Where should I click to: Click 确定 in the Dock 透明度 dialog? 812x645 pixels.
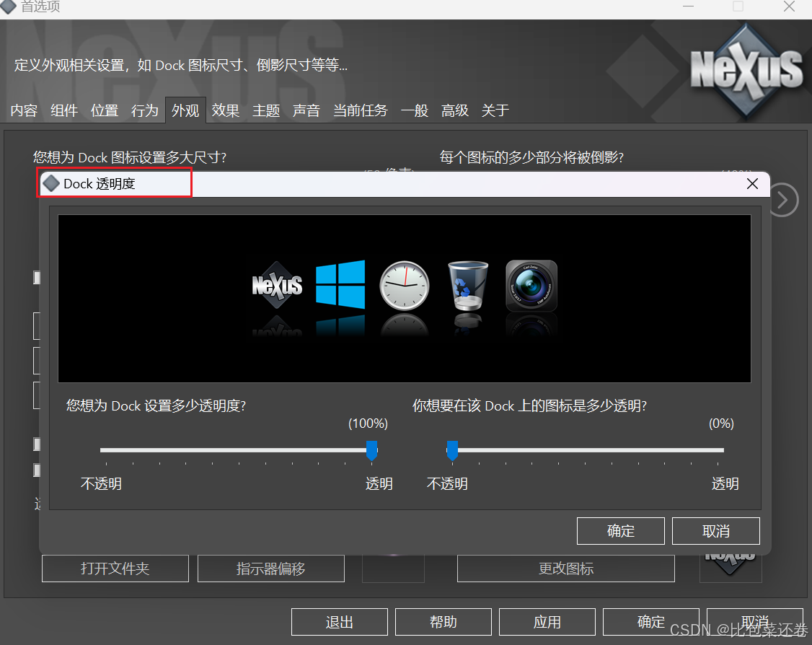[620, 531]
